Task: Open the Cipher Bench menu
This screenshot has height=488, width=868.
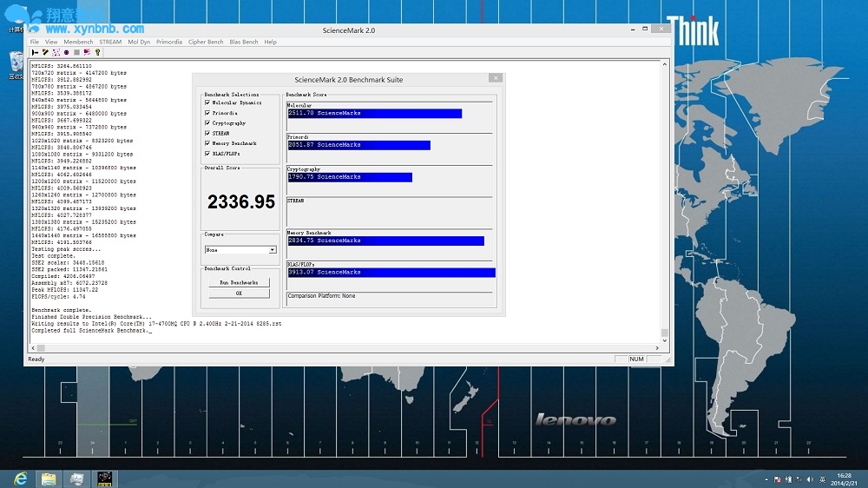Action: 206,42
